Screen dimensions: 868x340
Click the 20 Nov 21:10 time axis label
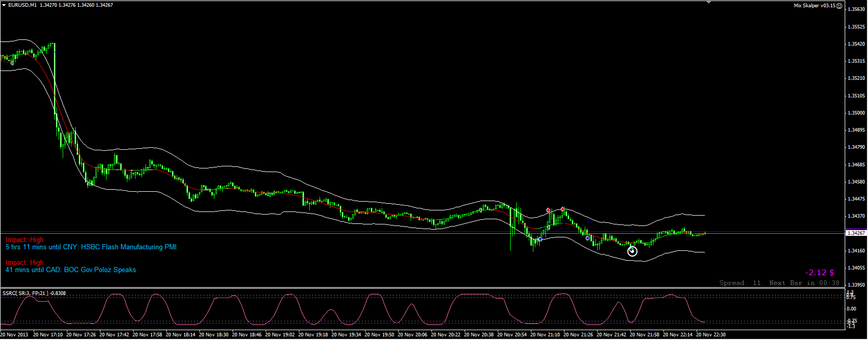pos(545,335)
